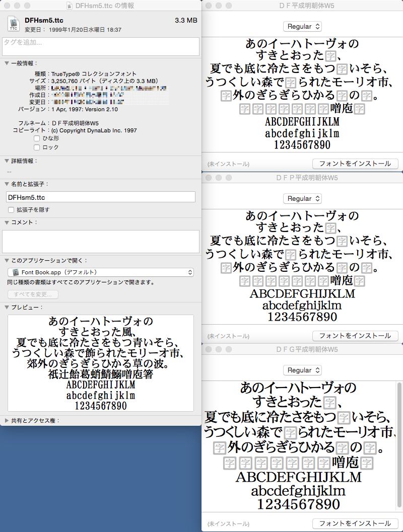The width and height of the screenshot is (403, 532).
Task: Close the ＤＦ平成明朝体W5 preview window
Action: click(209, 6)
